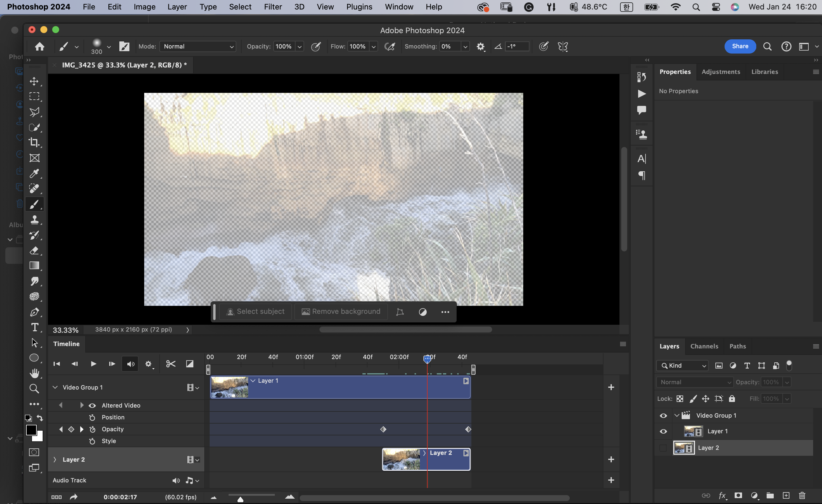This screenshot has width=822, height=504.
Task: Select the Hand tool
Action: (x=34, y=373)
